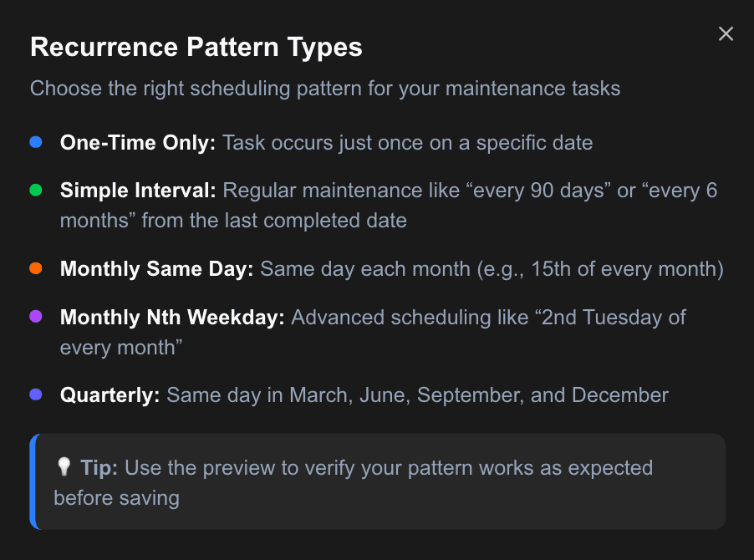Click inside the rounded tip container

pos(376,479)
